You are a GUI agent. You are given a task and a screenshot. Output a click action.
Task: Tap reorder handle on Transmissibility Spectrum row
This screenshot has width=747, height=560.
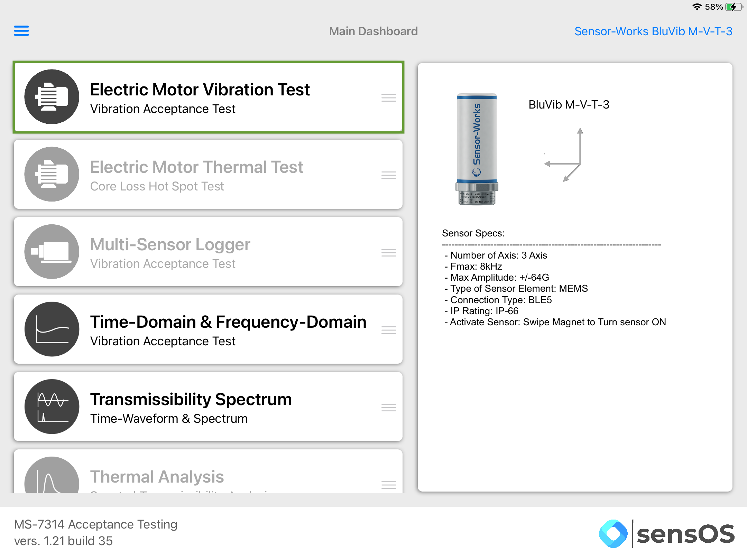coord(389,408)
